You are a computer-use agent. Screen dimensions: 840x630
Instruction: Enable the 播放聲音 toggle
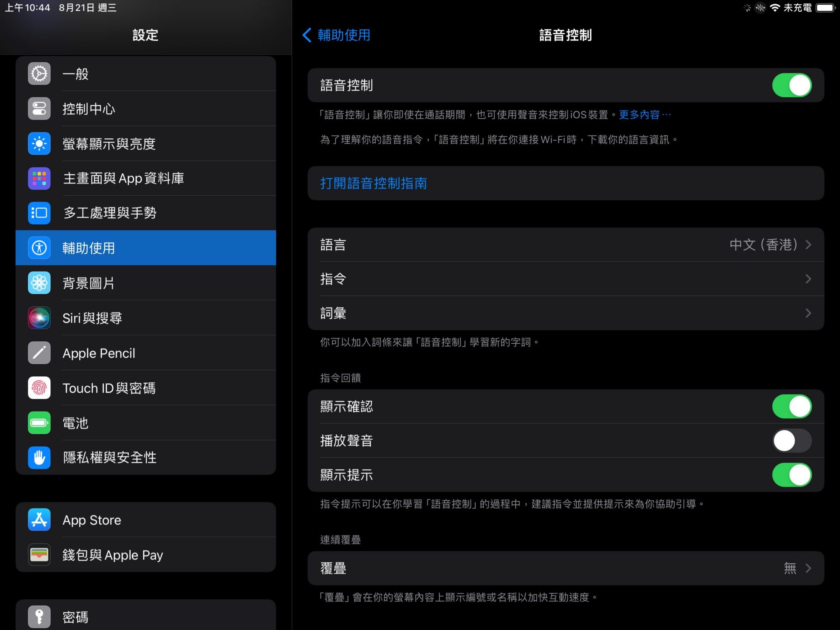(791, 441)
